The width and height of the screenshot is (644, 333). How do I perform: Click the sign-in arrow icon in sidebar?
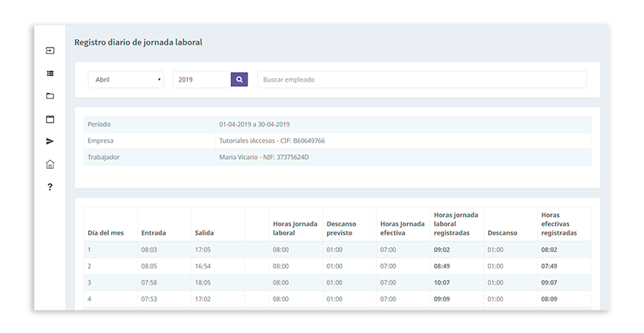[50, 51]
